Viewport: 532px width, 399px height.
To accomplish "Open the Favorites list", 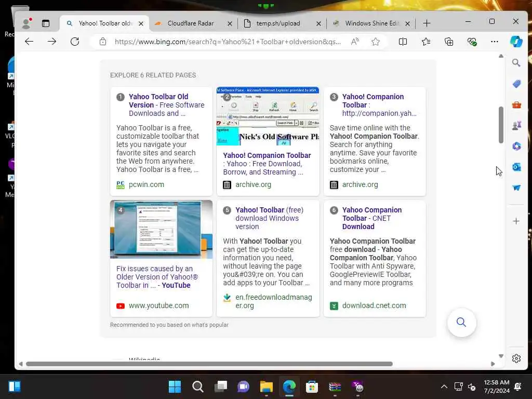I will pyautogui.click(x=426, y=42).
